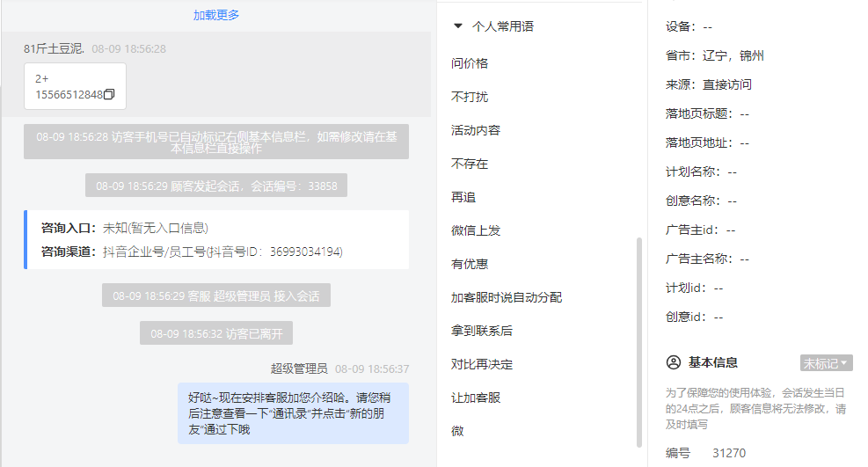Select the 再追 quick phrase
The height and width of the screenshot is (467, 868).
(x=463, y=197)
